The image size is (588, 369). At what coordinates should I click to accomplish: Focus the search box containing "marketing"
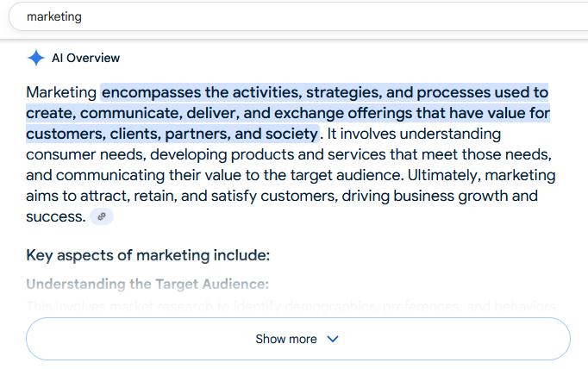tap(259, 16)
